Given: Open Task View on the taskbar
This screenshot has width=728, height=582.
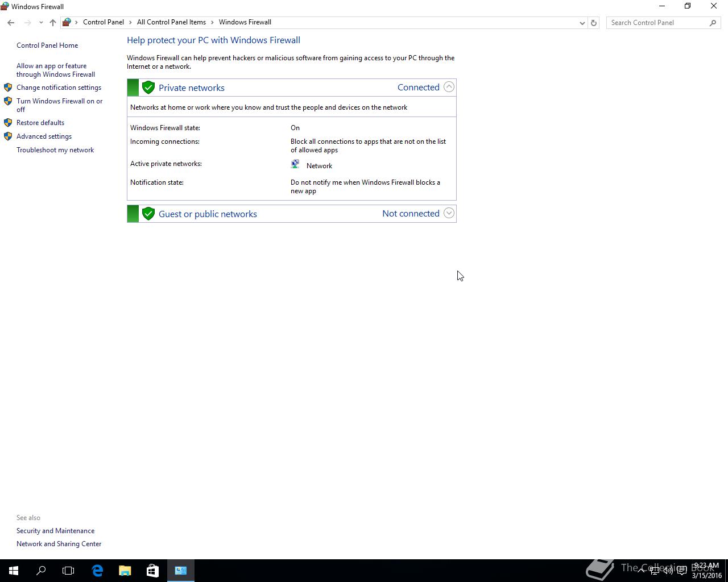Looking at the screenshot, I should pyautogui.click(x=68, y=571).
